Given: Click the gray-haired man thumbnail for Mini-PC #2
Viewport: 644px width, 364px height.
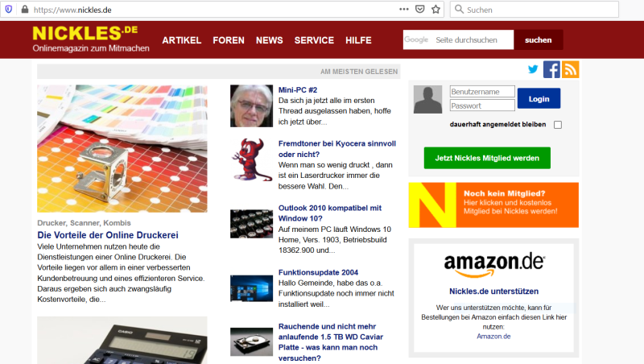Looking at the screenshot, I should point(251,106).
